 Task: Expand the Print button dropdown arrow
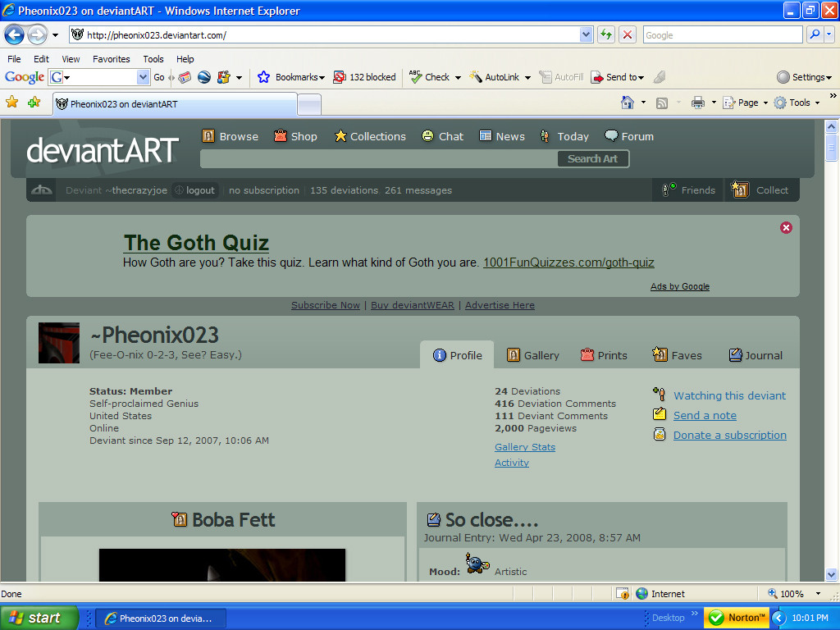coord(714,103)
